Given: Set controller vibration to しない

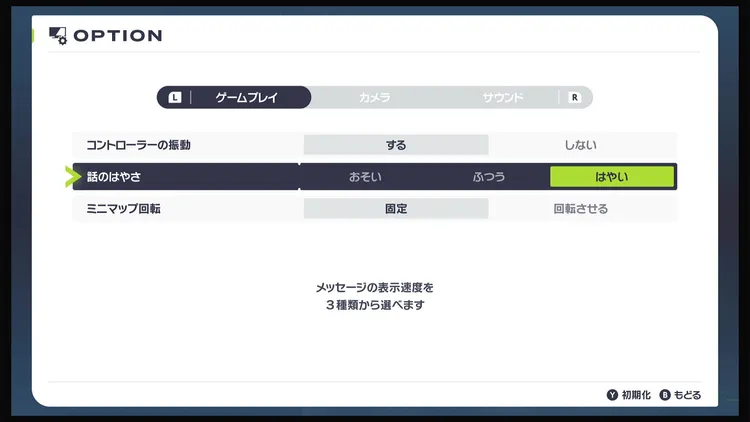Looking at the screenshot, I should click(581, 145).
